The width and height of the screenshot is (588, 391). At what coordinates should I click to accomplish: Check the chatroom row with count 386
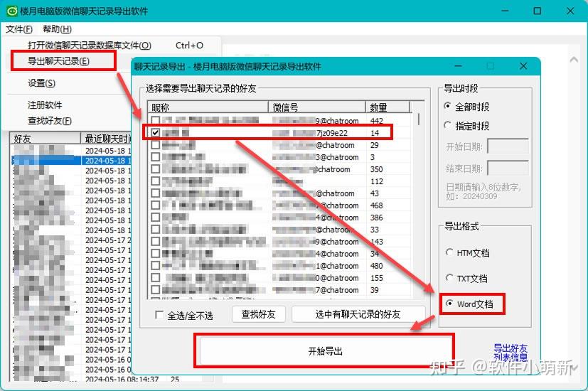click(x=155, y=218)
